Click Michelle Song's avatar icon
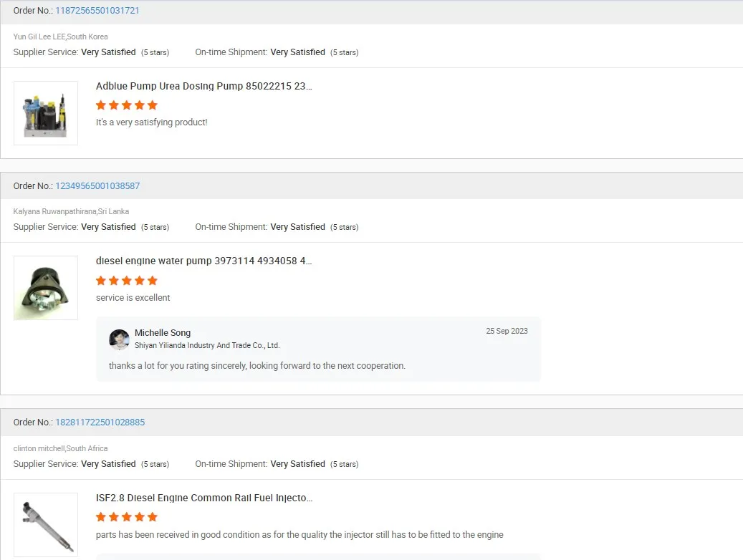 (119, 339)
